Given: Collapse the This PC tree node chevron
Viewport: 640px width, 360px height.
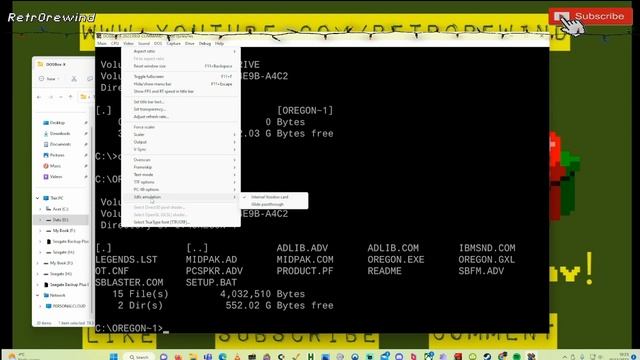Looking at the screenshot, I should coord(38,198).
